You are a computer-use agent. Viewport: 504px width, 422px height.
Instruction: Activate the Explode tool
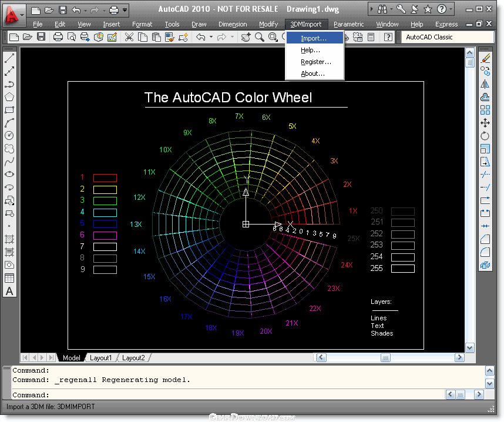pyautogui.click(x=485, y=265)
